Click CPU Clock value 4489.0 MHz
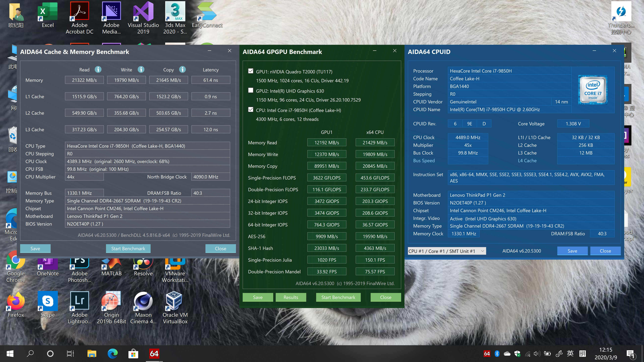This screenshot has height=362, width=644. pos(468,137)
